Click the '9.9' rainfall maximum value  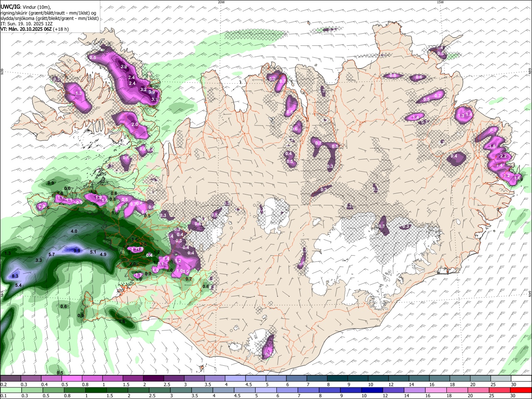77,251
